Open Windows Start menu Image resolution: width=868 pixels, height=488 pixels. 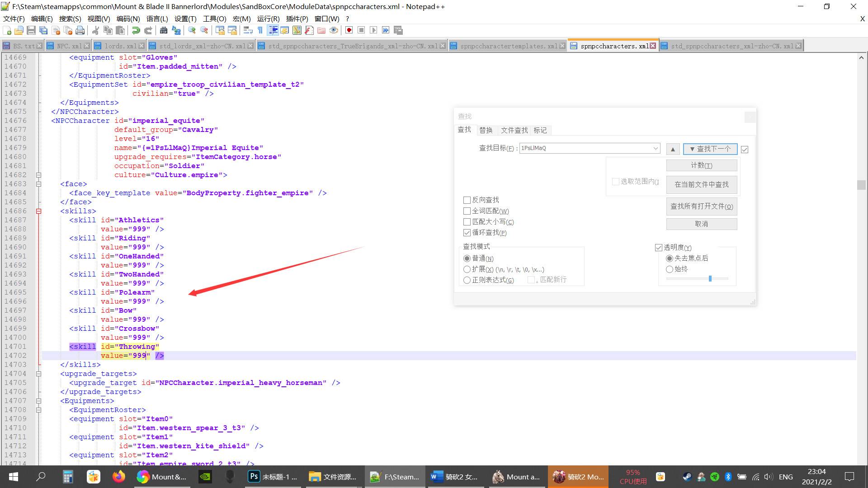14,477
